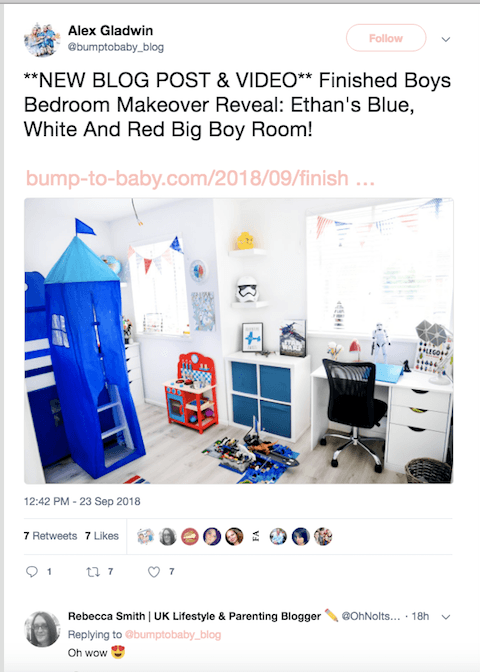Click the first liker avatar in the row
Image resolution: width=480 pixels, height=672 pixels.
[145, 536]
